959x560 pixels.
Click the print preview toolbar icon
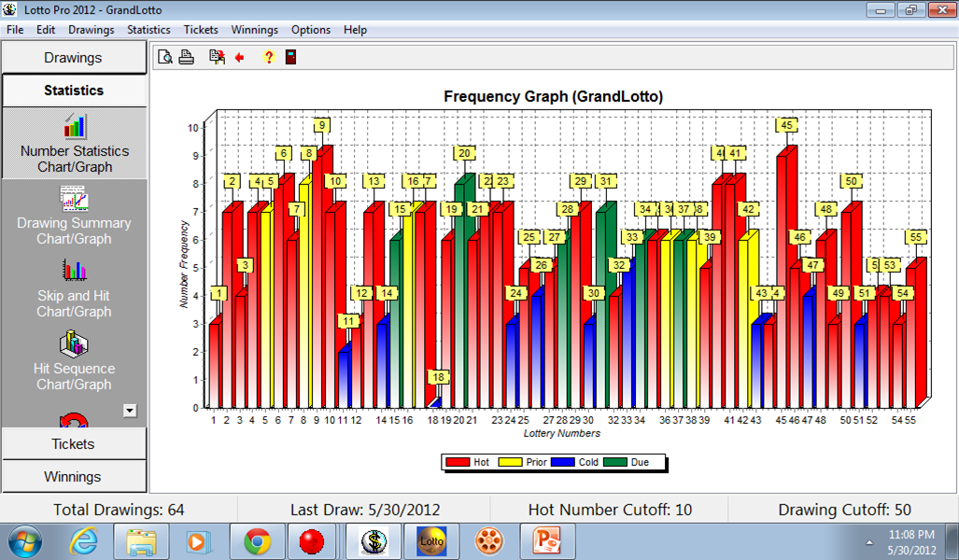pos(165,57)
